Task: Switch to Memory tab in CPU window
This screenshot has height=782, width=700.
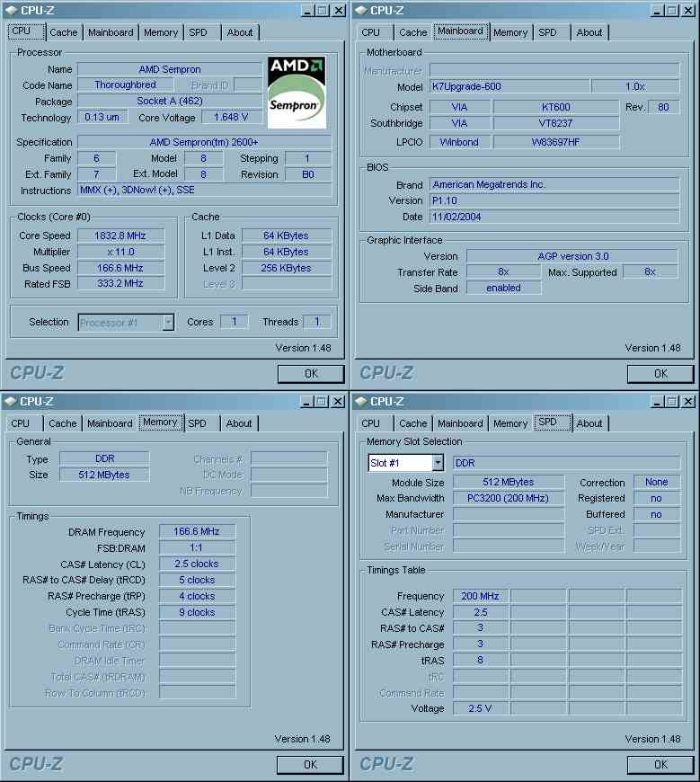Action: pyautogui.click(x=161, y=32)
